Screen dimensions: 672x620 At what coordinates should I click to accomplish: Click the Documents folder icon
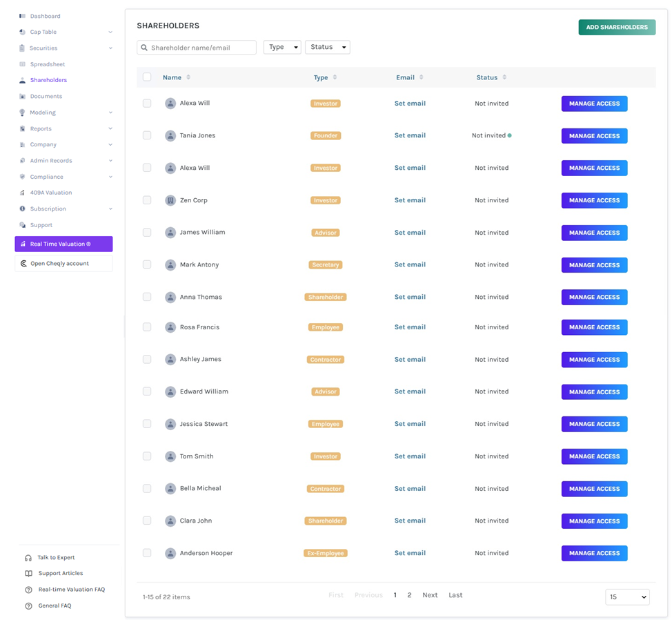22,97
